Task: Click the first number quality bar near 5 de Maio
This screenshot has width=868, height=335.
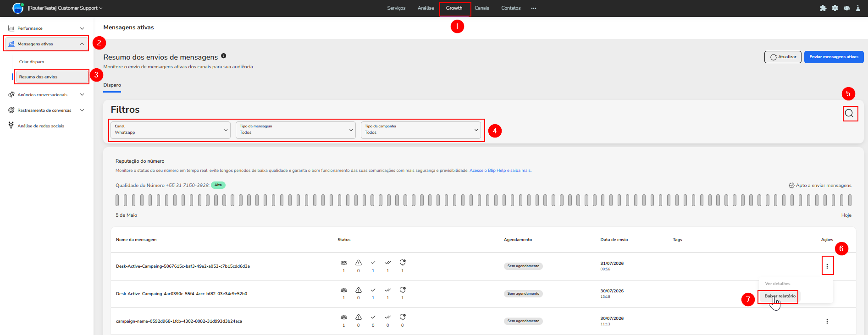Action: point(117,200)
